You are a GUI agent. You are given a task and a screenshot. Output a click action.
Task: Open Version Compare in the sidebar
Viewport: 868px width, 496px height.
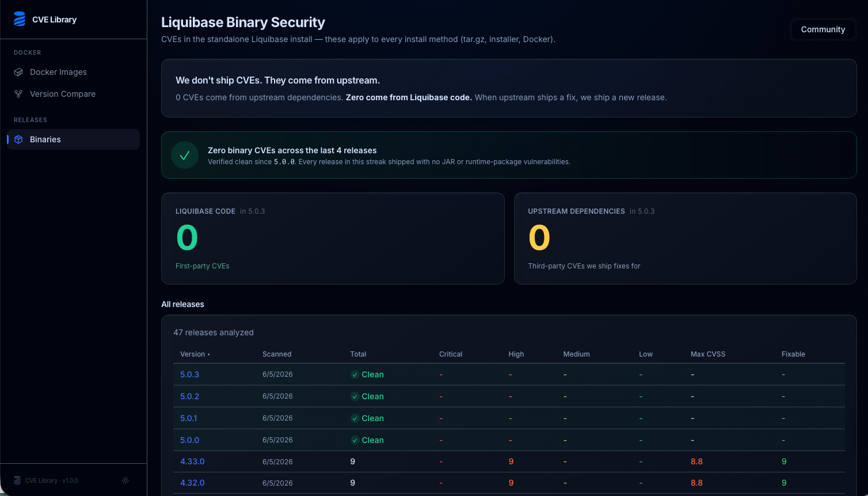[x=73, y=94]
